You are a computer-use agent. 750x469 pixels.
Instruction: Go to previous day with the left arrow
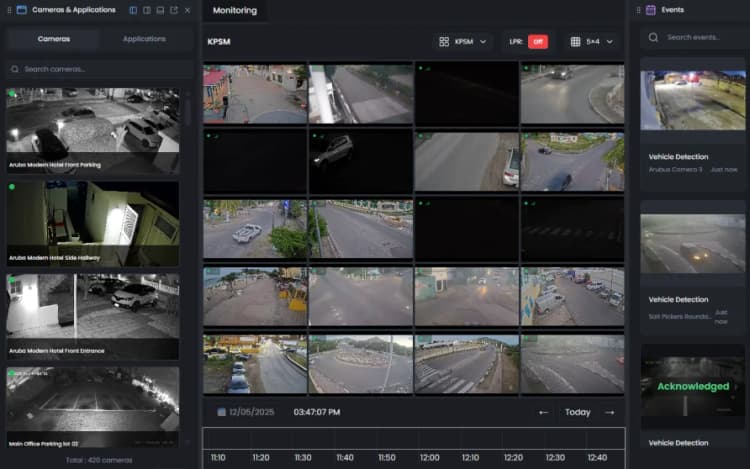[x=543, y=412]
